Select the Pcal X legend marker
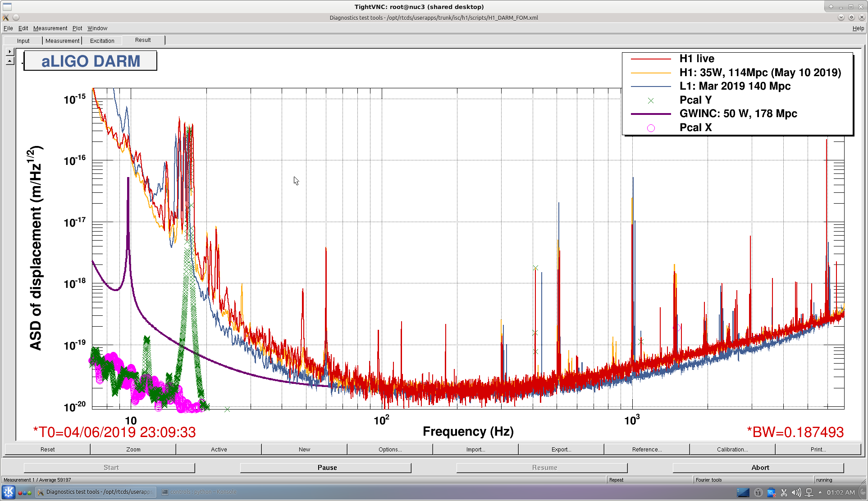The height and width of the screenshot is (501, 868). [x=651, y=128]
